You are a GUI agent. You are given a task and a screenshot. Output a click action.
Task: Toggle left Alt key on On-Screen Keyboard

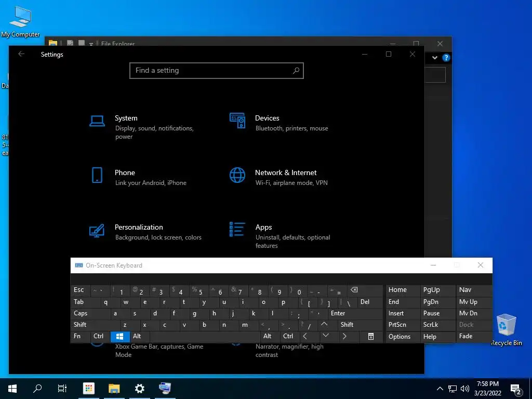[140, 336]
